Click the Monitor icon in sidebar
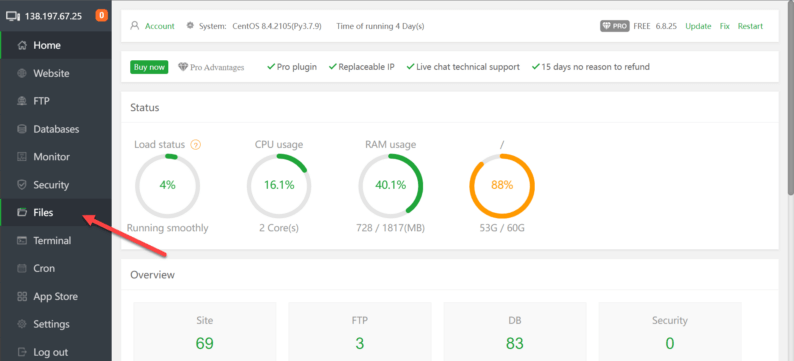The height and width of the screenshot is (361, 794). coord(22,157)
